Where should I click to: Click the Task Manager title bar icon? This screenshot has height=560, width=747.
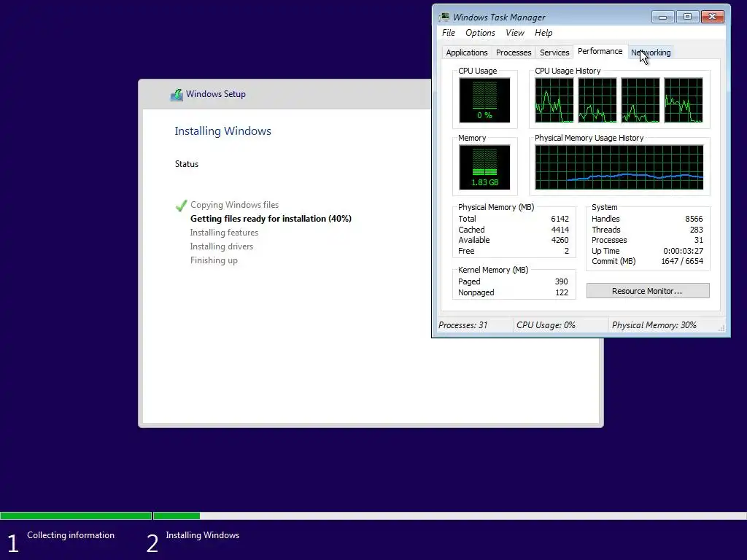444,17
